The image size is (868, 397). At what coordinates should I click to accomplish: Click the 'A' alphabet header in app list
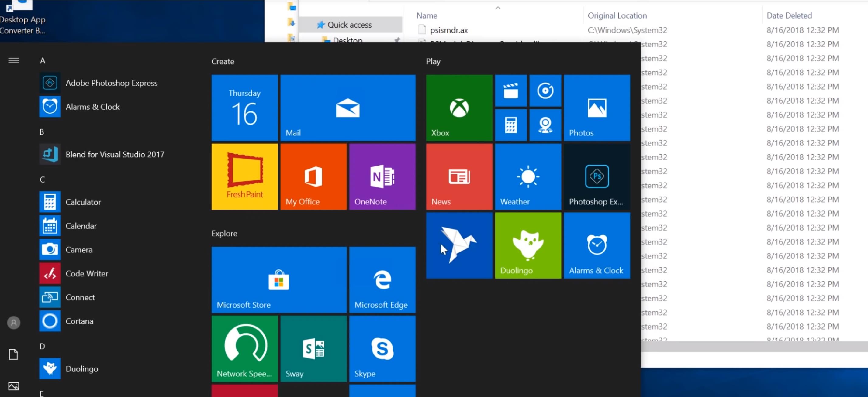click(x=43, y=61)
